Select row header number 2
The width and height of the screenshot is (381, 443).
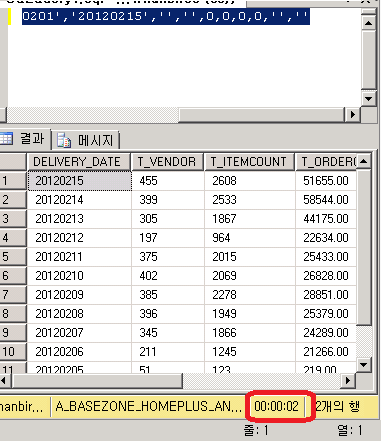pyautogui.click(x=13, y=200)
